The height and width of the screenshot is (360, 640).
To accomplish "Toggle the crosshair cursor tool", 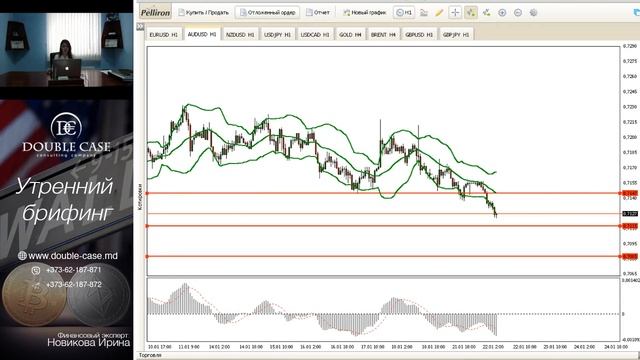I will point(455,13).
